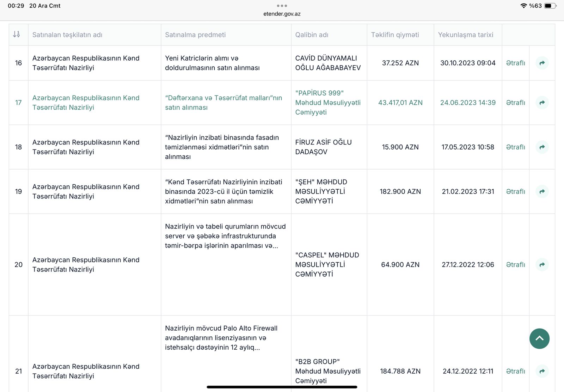
Task: Open Ətraflı details for row 17
Action: (x=515, y=103)
